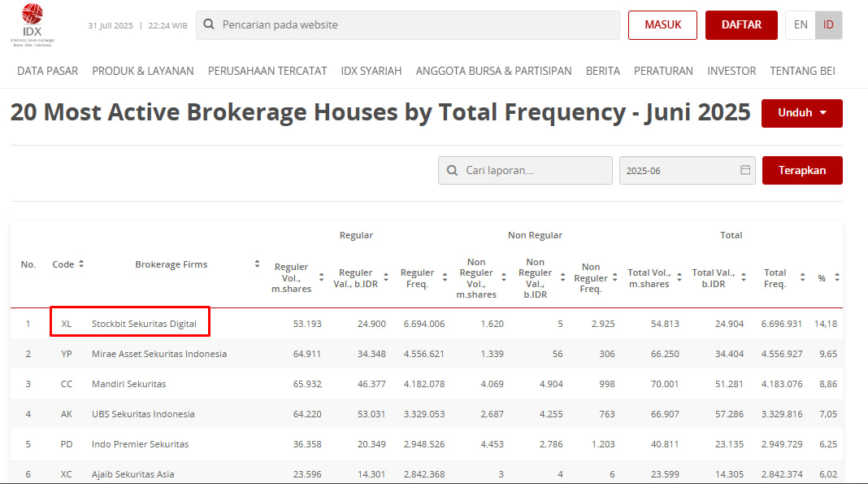Click total frequency value 4.556.927

point(782,353)
